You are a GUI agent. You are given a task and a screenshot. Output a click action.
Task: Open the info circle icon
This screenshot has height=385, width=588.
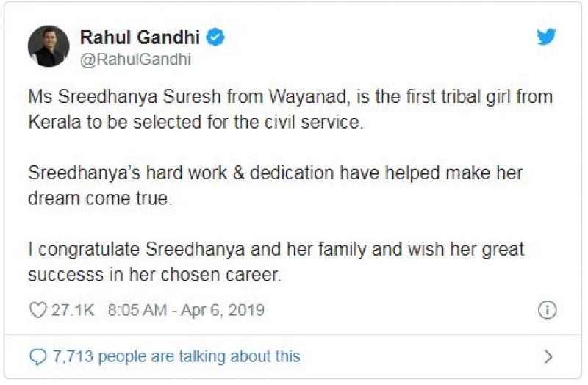[547, 310]
